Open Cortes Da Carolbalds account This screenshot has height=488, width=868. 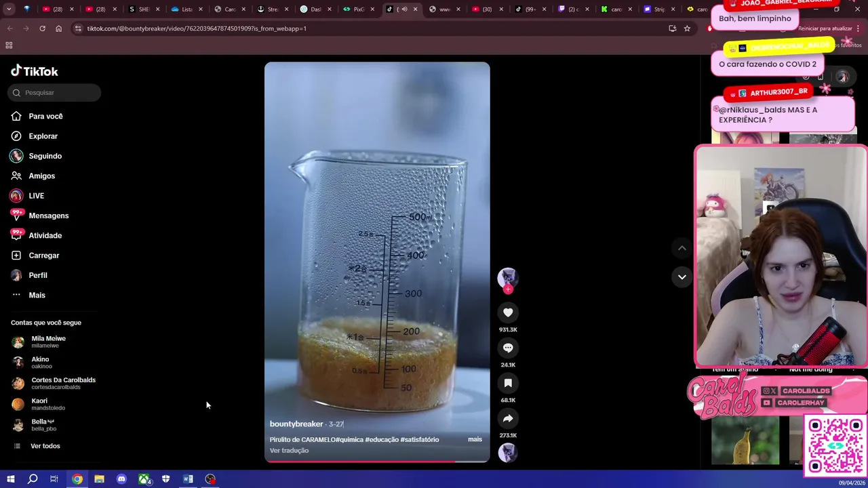(54, 383)
